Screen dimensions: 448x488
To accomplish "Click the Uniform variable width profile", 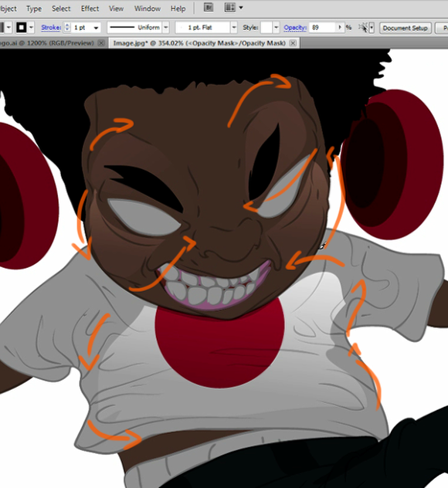I will pos(135,27).
